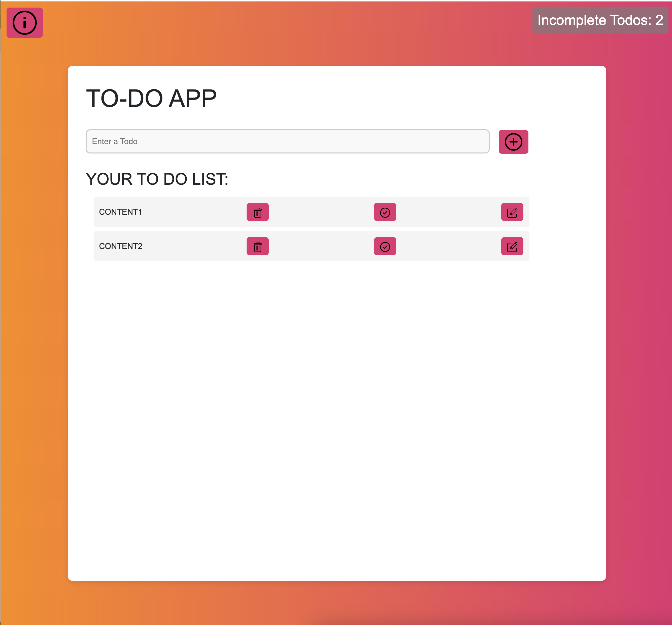Click empty space in CONTENT1 row between trash and checkmark
This screenshot has width=672, height=625.
[321, 212]
